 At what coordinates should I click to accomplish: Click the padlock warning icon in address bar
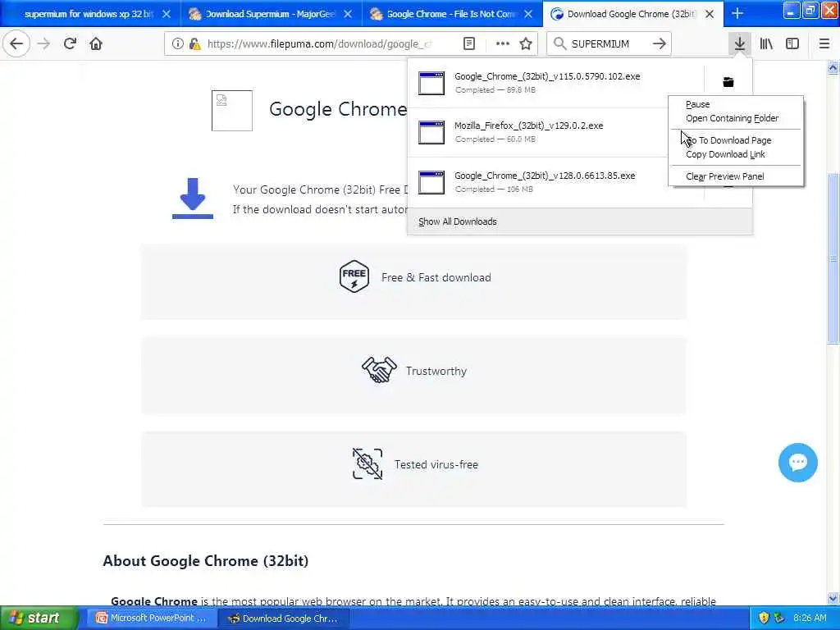coord(194,43)
